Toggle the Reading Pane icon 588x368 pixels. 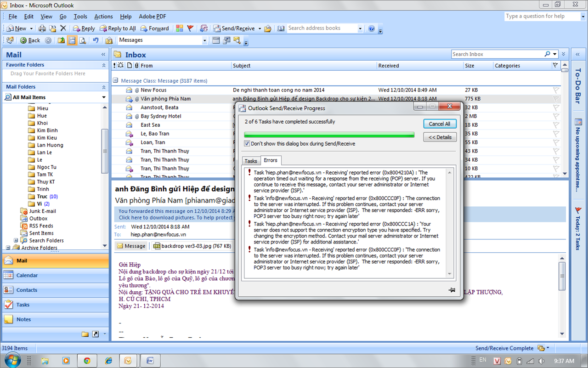(x=72, y=40)
